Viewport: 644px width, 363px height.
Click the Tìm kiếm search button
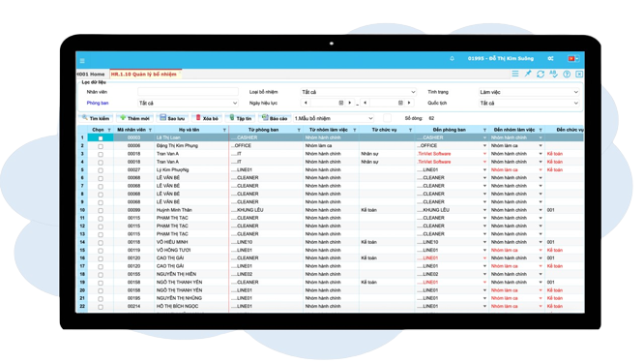click(x=96, y=118)
